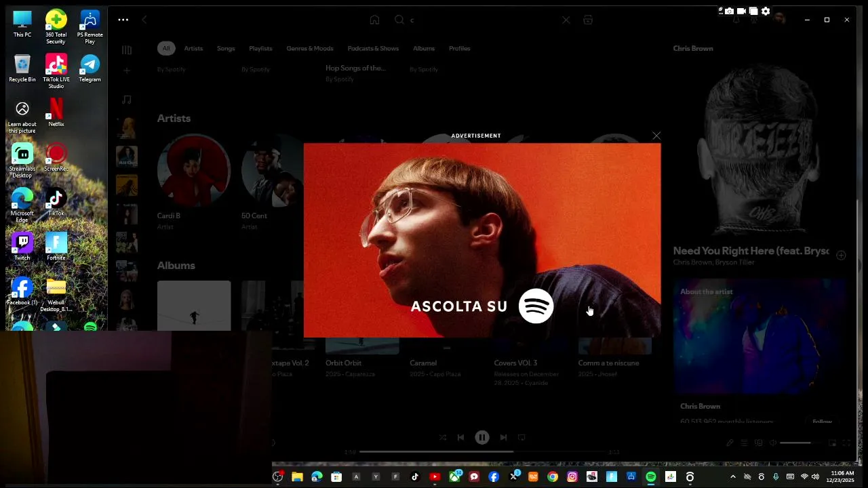Screen dimensions: 868x488
Task: Open YouTube from the taskbar
Action: coord(435,477)
